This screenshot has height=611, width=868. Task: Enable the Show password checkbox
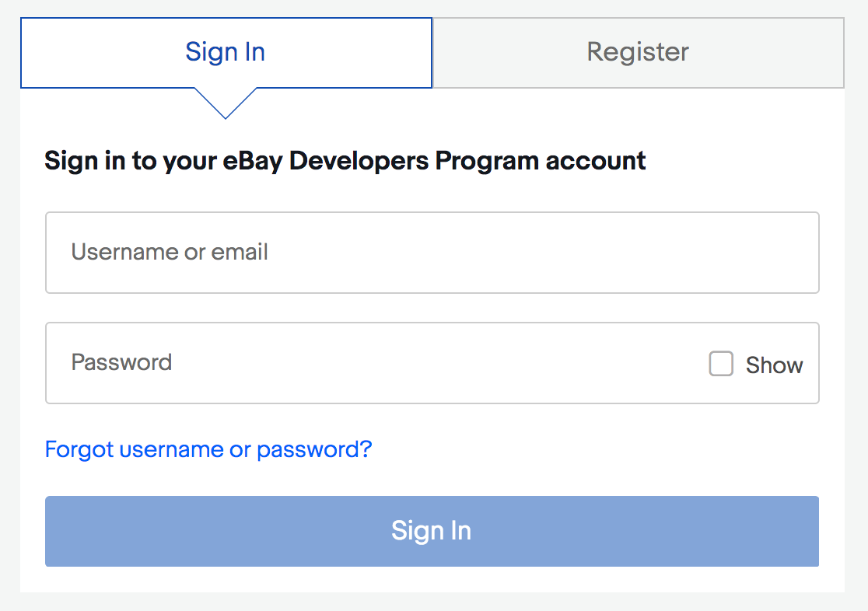(721, 364)
